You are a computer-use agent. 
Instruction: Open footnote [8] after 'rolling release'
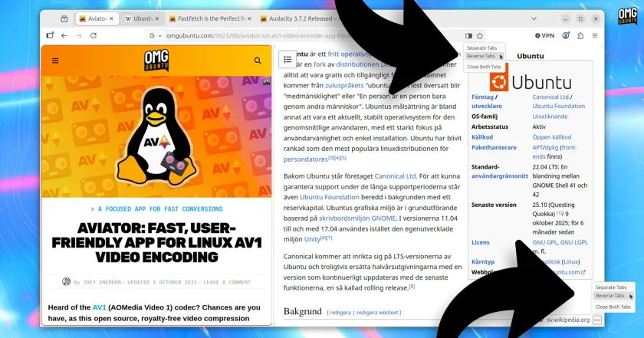(x=412, y=287)
